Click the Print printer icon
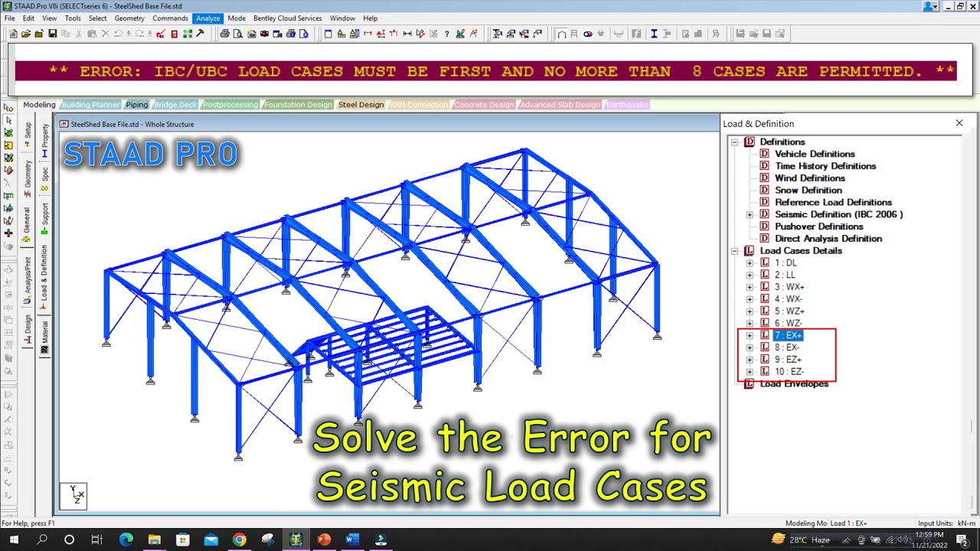Viewport: 980px width, 551px height. (224, 34)
